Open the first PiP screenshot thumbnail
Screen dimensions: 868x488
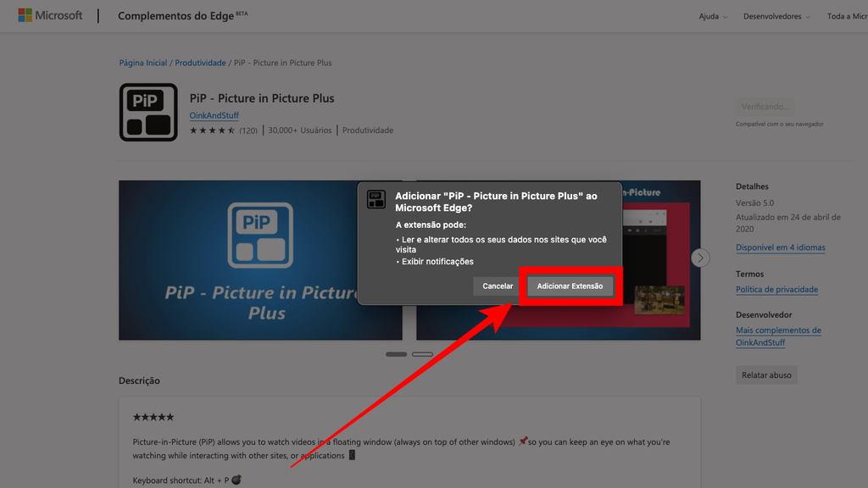click(x=260, y=260)
